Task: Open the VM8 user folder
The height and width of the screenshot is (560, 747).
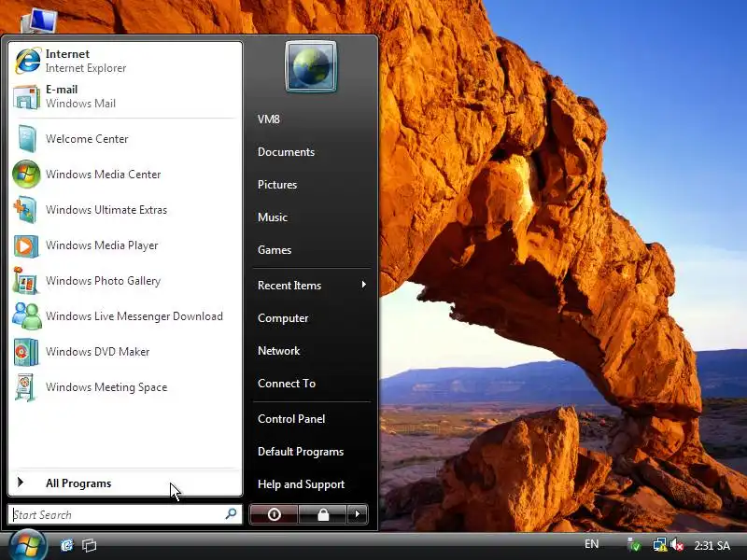Action: click(269, 119)
